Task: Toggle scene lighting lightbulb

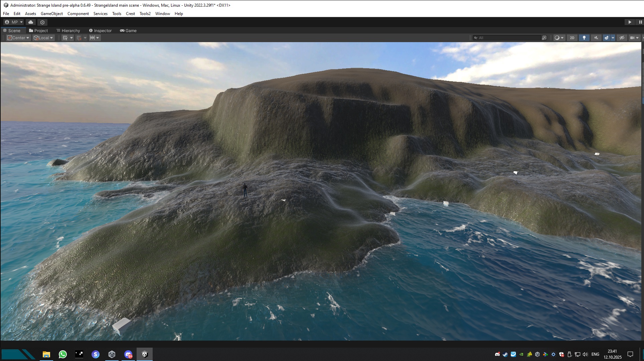Action: point(584,38)
